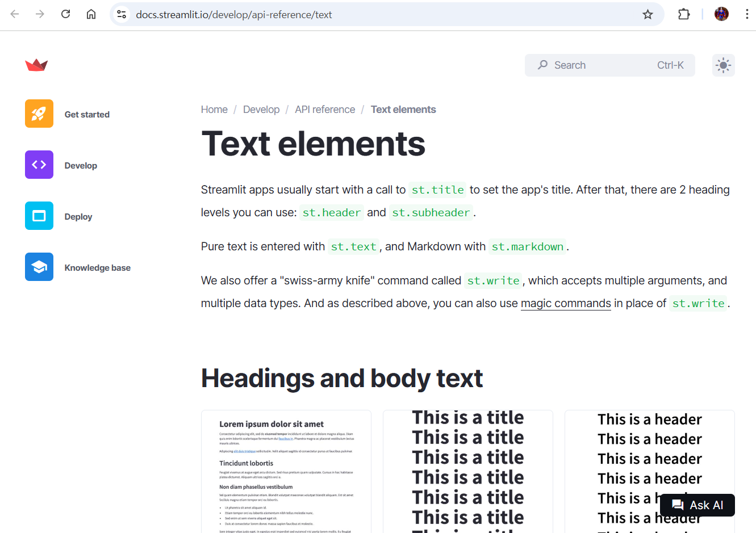Open the Chrome three-dot menu
The image size is (756, 533).
click(x=747, y=14)
